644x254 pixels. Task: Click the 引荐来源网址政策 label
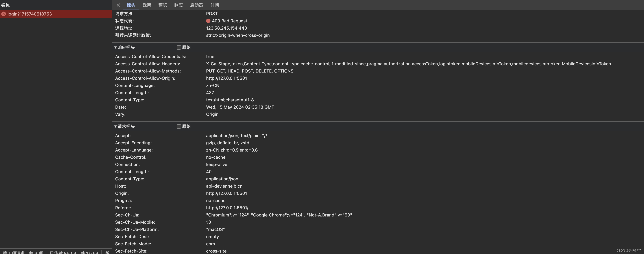pos(133,35)
